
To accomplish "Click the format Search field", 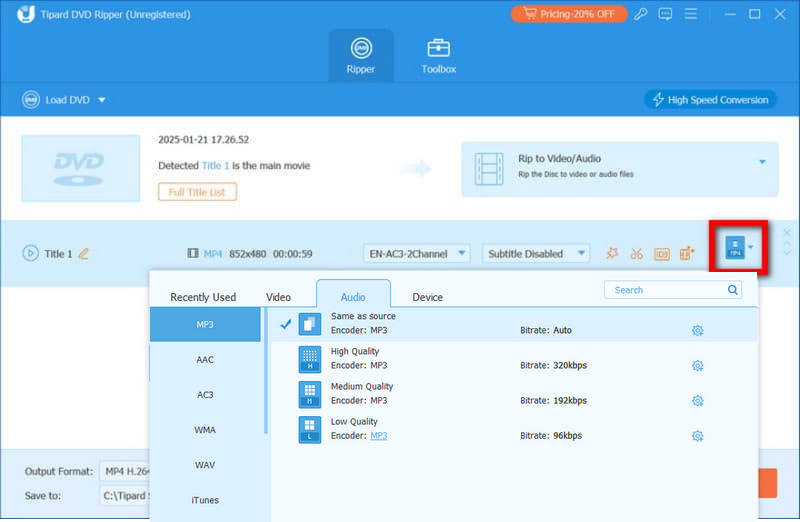I will pyautogui.click(x=668, y=290).
